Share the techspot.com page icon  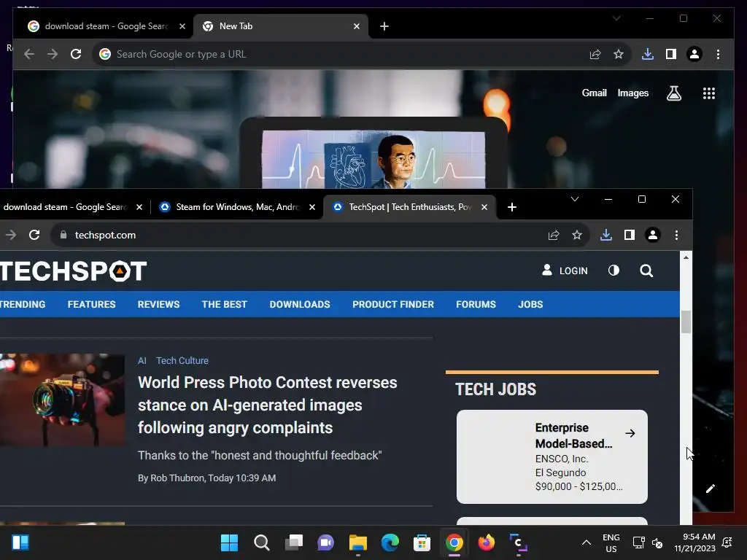point(554,235)
